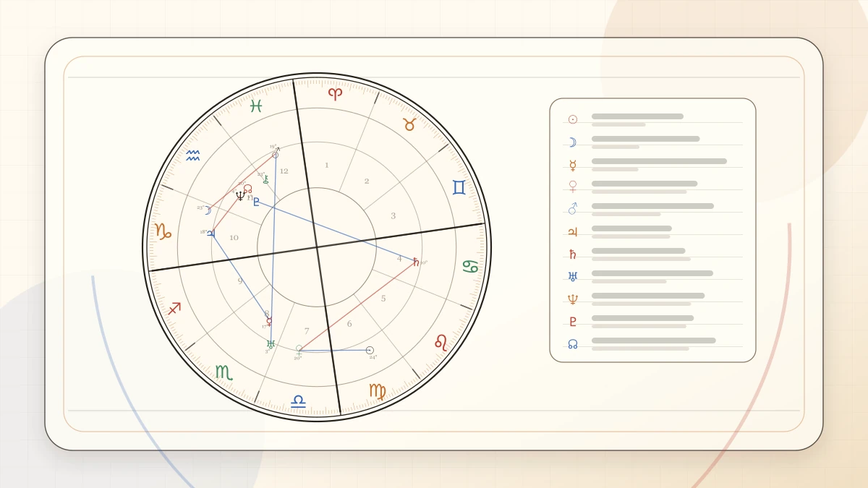Click the Mars glyph in the legend list
Screen dimensions: 868x488
coord(573,209)
